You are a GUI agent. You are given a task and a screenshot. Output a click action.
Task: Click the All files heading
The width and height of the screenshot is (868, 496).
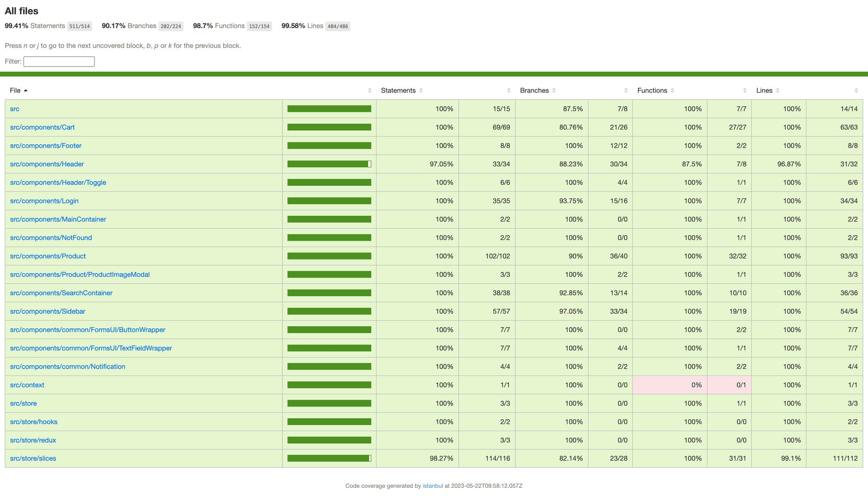point(21,11)
